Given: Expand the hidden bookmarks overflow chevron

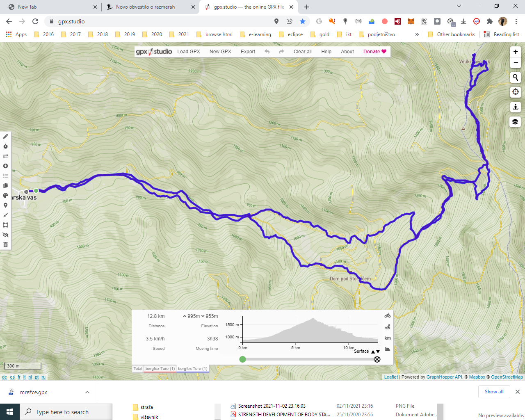Looking at the screenshot, I should [x=417, y=34].
